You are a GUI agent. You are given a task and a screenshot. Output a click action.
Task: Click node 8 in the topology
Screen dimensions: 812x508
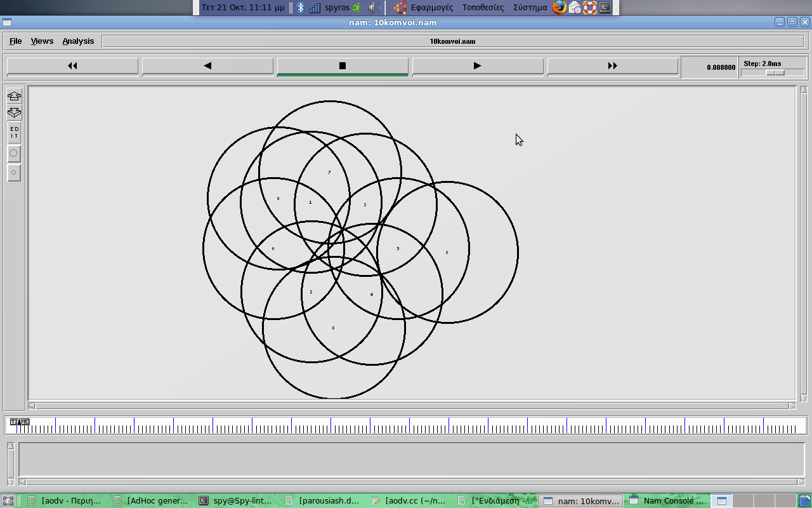tap(447, 253)
